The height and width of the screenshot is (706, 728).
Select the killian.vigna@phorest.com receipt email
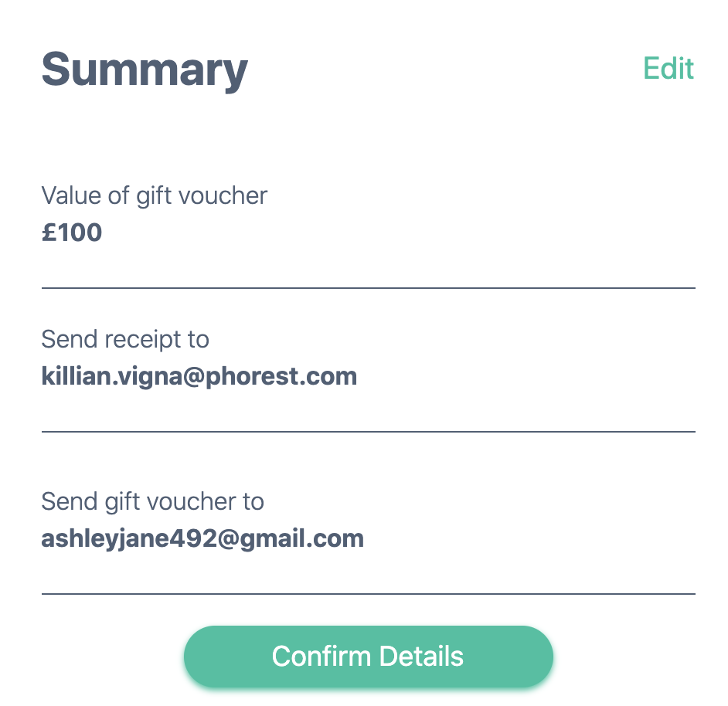(x=199, y=376)
